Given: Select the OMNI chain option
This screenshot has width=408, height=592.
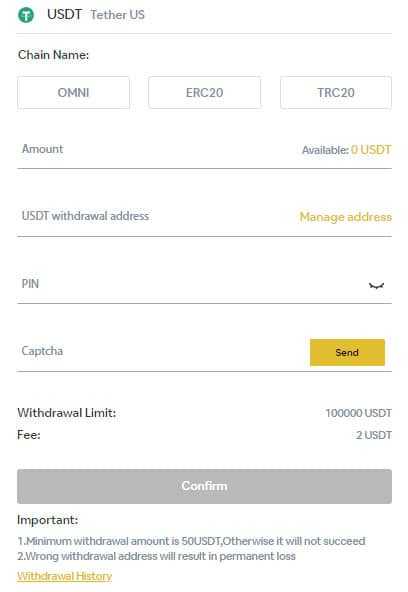Looking at the screenshot, I should [73, 92].
